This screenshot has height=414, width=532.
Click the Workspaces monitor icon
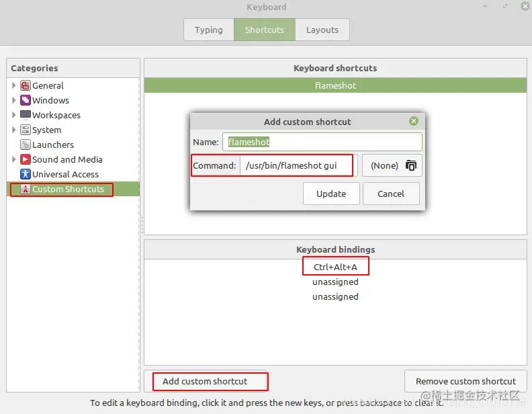[x=25, y=115]
